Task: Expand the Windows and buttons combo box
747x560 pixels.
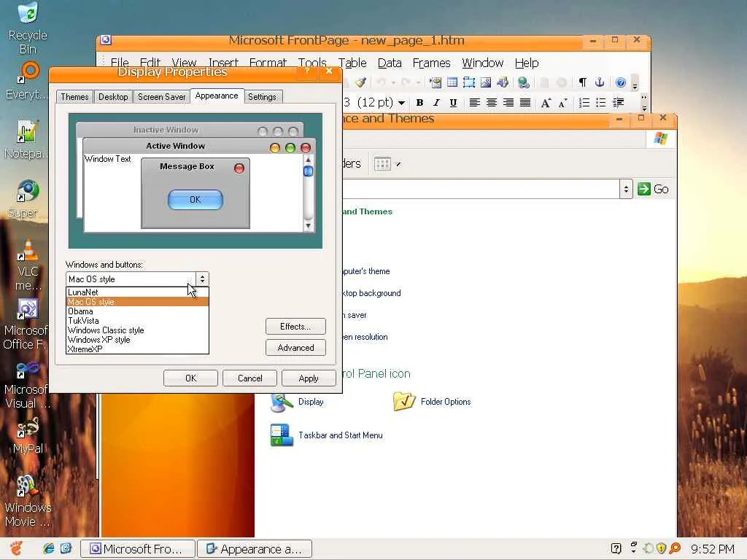Action: pos(202,279)
